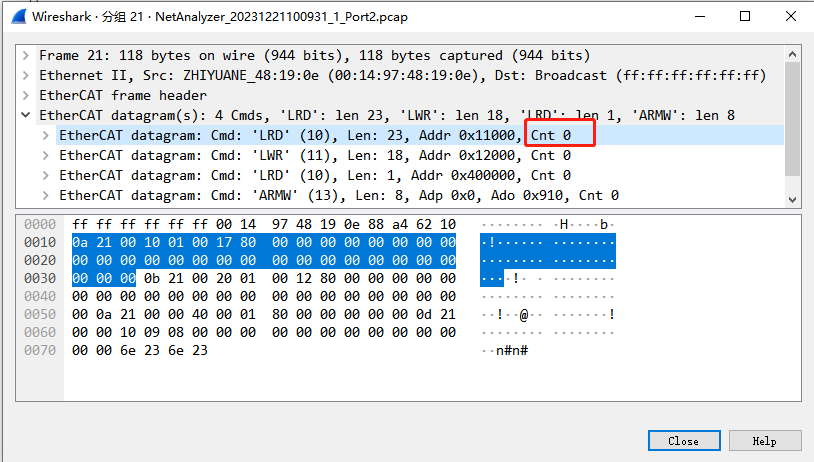This screenshot has height=462, width=814.
Task: Expand the ARMW datagram chevron
Action: (x=46, y=195)
